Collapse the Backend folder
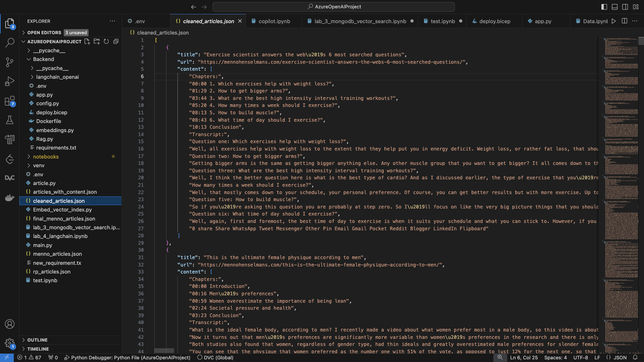The width and height of the screenshot is (644, 362). (43, 59)
